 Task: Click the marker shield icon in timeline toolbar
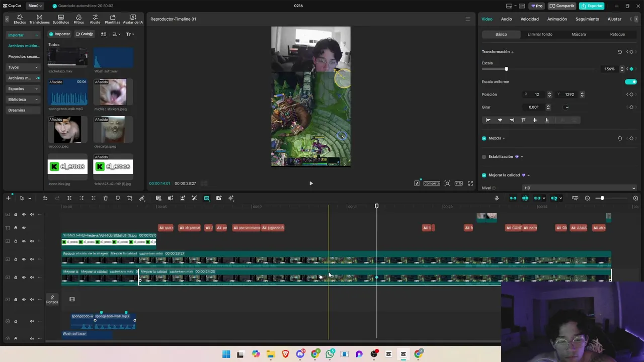coord(118,198)
